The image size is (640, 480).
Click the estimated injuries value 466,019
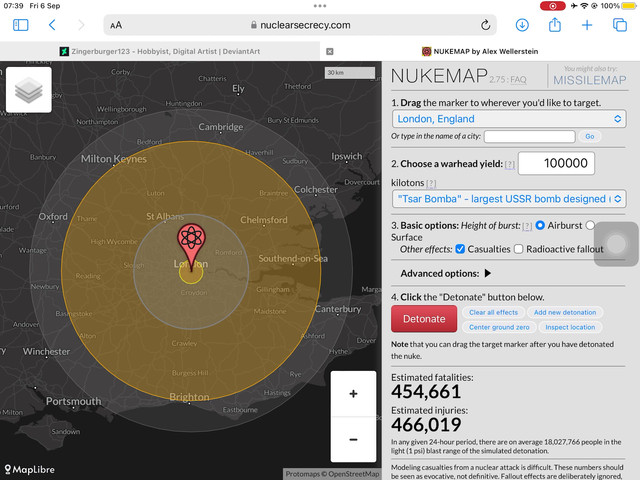(x=426, y=425)
